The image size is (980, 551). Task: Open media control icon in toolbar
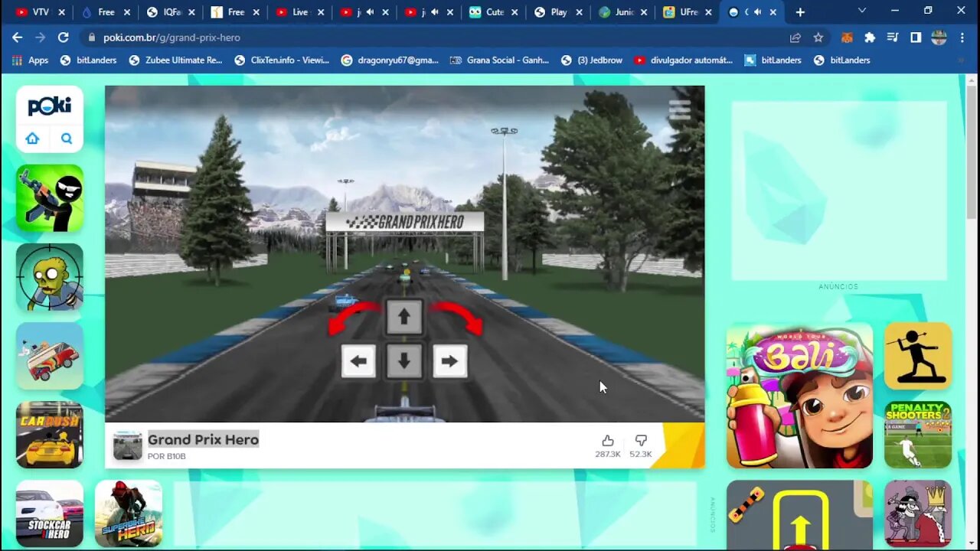click(x=893, y=37)
